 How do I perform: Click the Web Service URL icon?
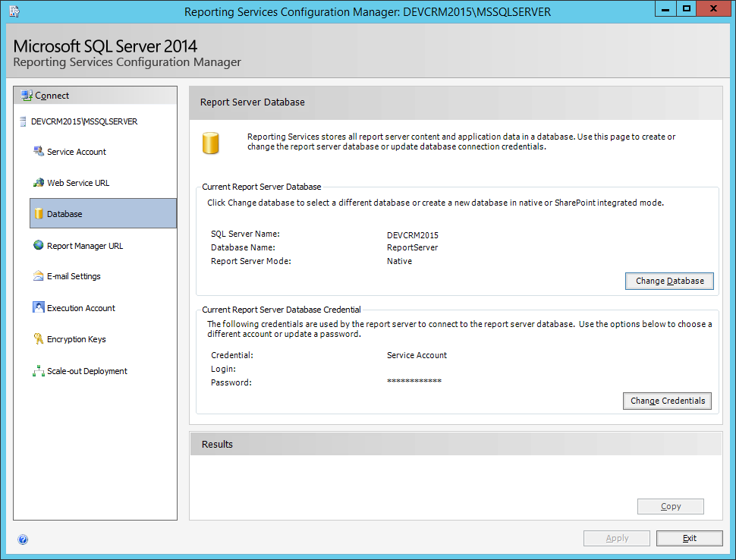click(39, 183)
